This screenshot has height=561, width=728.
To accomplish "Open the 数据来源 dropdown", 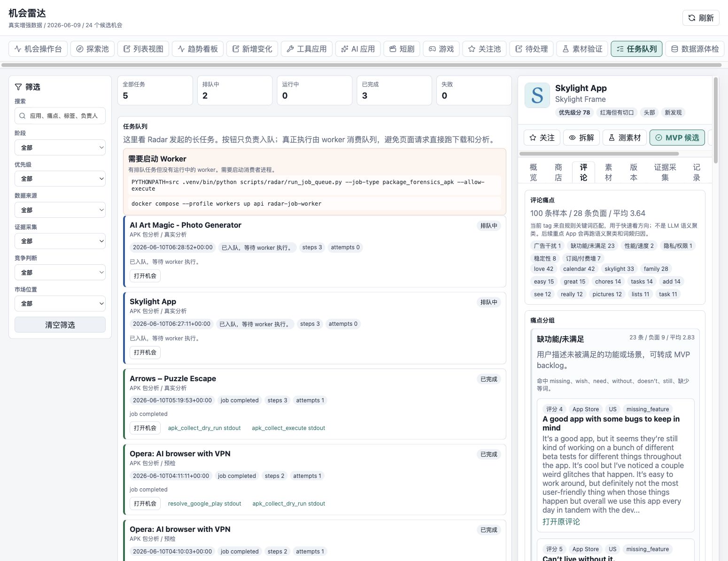I will 60,210.
